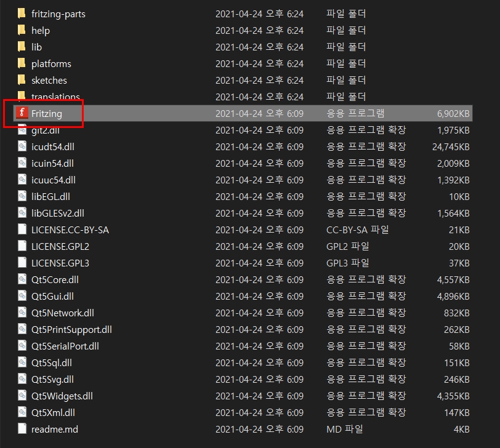The height and width of the screenshot is (448, 500).
Task: Click the icuin54.dll file icon
Action: click(22, 163)
